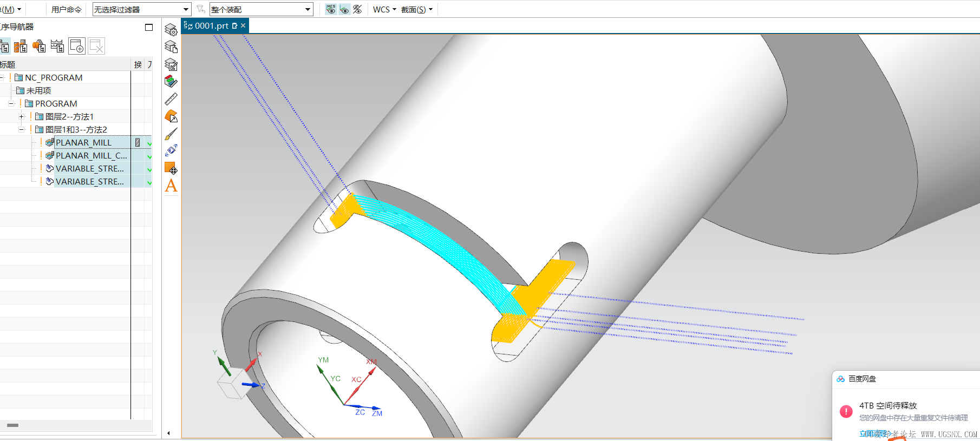Image resolution: width=980 pixels, height=441 pixels.
Task: Click the add navigator window icon
Action: point(77,47)
